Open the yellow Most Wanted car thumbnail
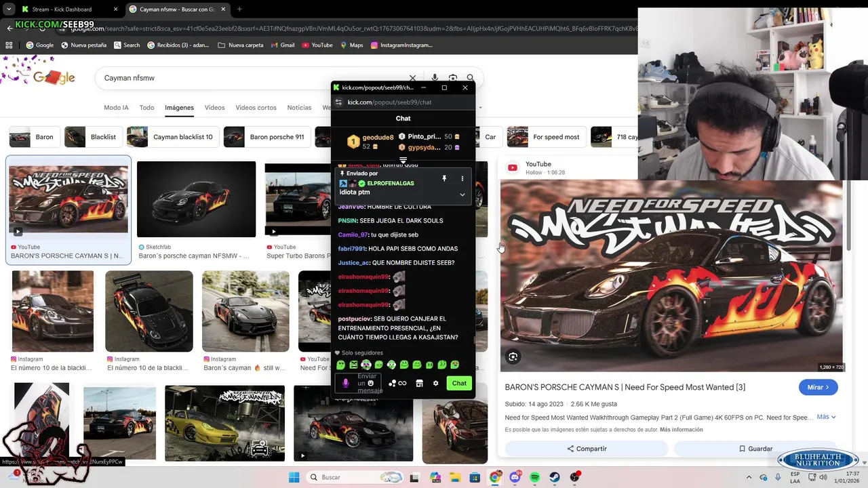This screenshot has height=488, width=868. tap(224, 423)
